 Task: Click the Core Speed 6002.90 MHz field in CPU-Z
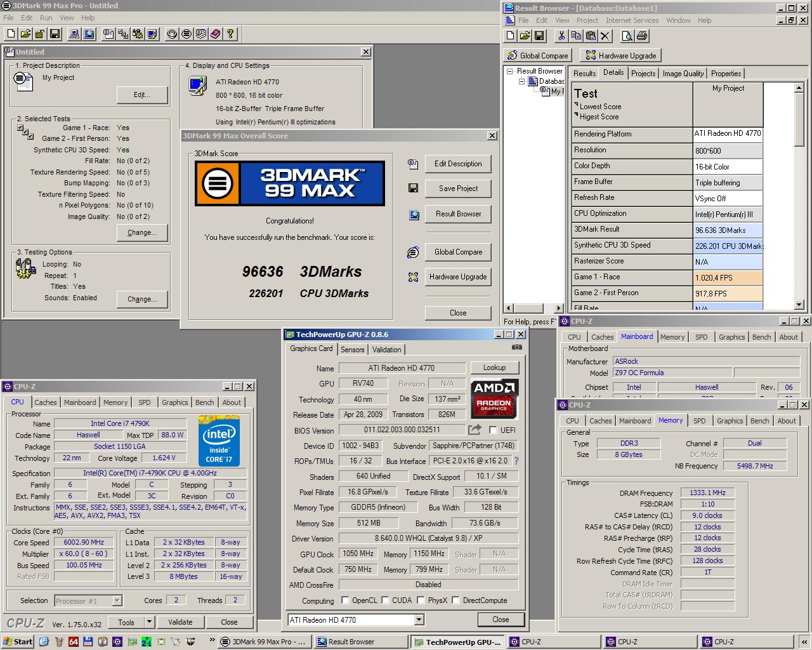tap(84, 543)
